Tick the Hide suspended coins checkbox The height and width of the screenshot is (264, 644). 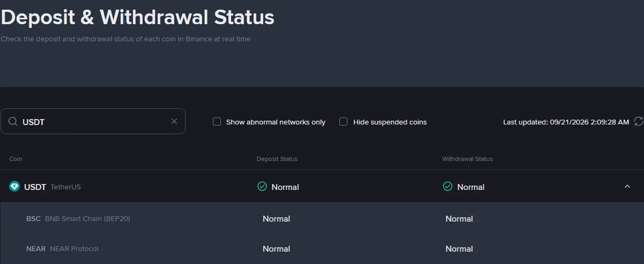pos(344,122)
